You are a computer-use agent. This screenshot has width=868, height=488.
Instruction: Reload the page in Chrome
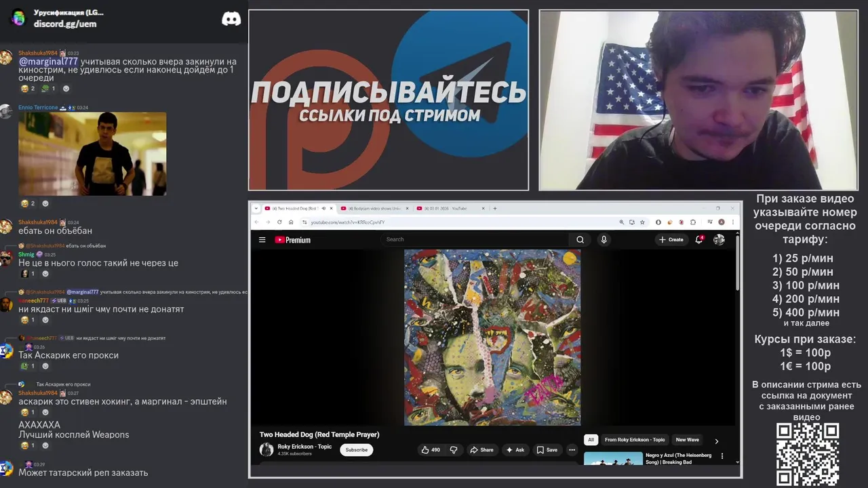[279, 222]
